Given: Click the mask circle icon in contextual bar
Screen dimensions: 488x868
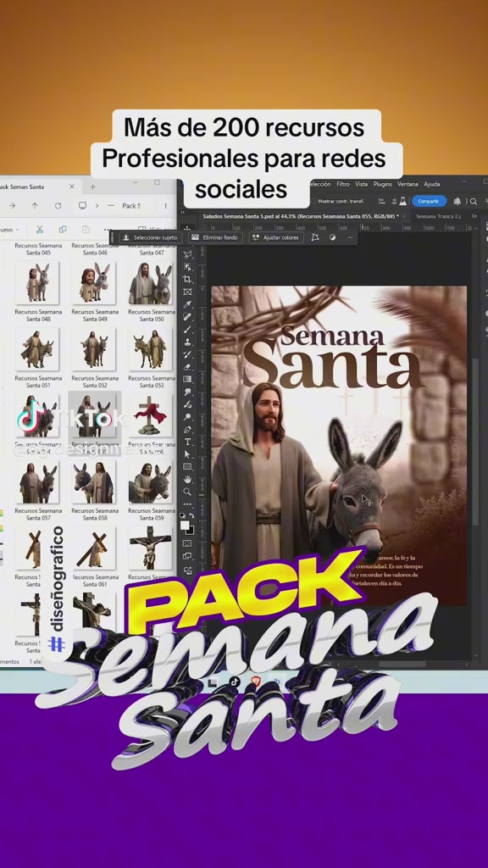Looking at the screenshot, I should pyautogui.click(x=332, y=237).
